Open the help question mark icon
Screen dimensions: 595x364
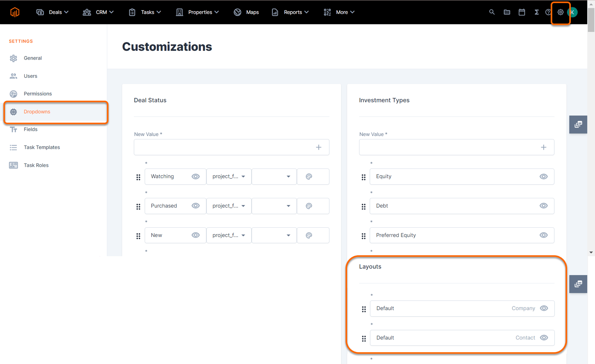(x=548, y=13)
